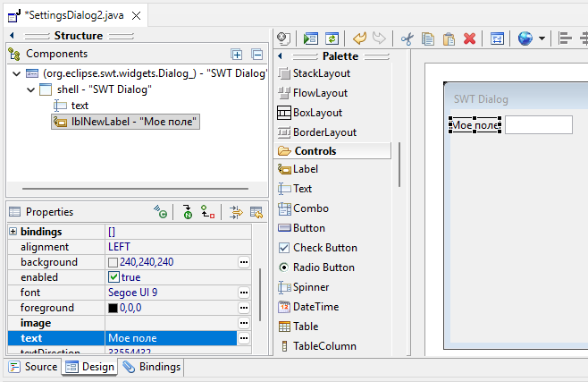Click the red Delete toolbar icon
Image resolution: width=588 pixels, height=382 pixels.
(469, 38)
